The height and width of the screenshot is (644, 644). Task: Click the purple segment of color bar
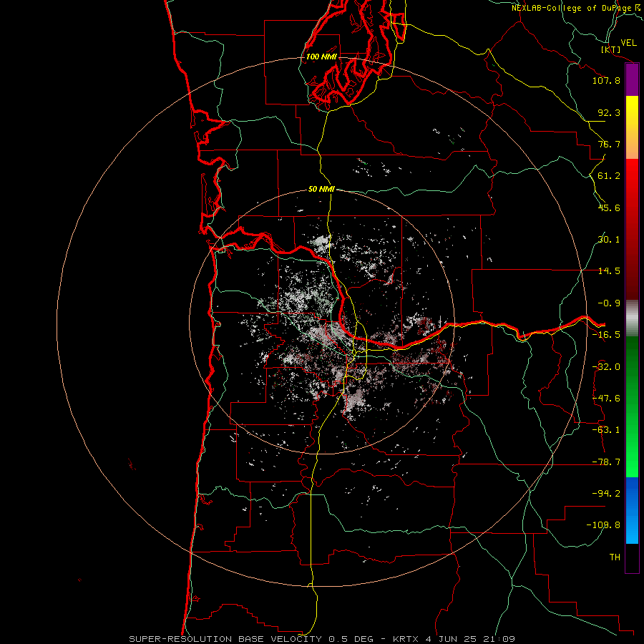click(x=632, y=79)
